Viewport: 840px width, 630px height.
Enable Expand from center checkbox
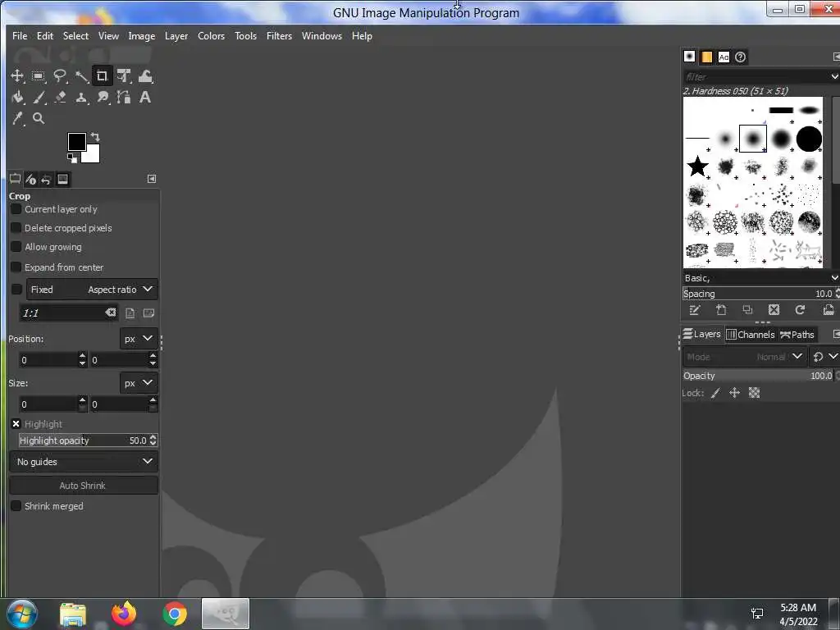pos(16,267)
